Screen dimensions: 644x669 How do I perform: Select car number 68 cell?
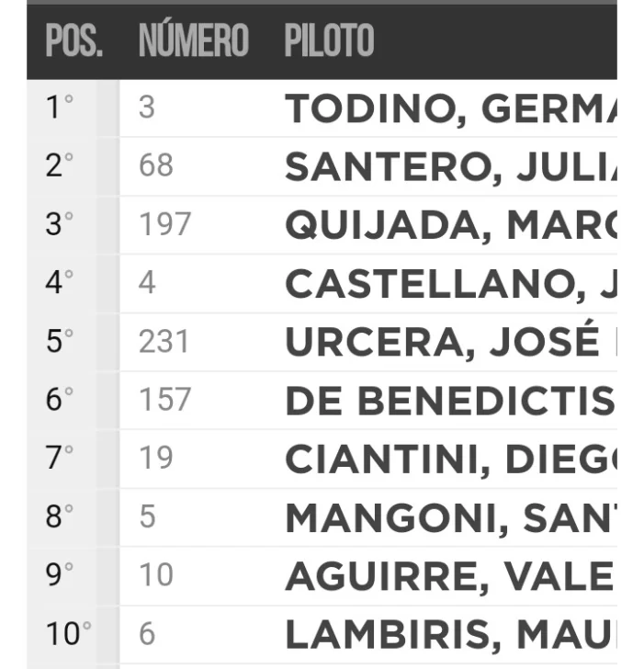[156, 167]
